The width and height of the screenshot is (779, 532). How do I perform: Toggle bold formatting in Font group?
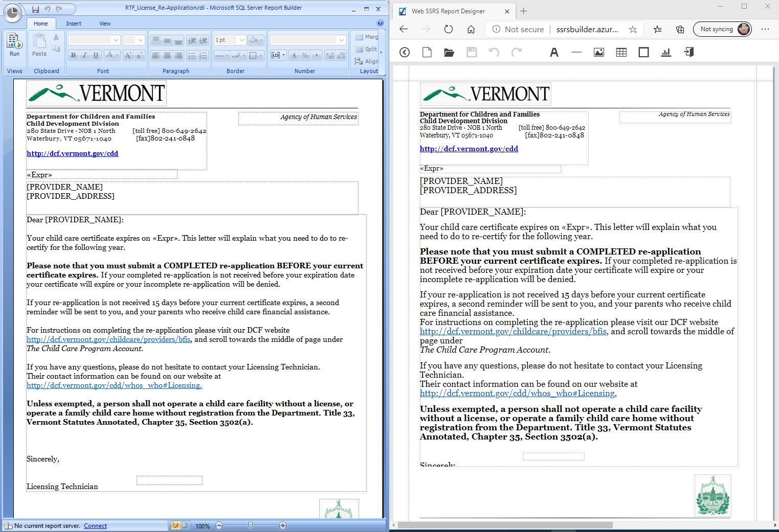coord(74,55)
